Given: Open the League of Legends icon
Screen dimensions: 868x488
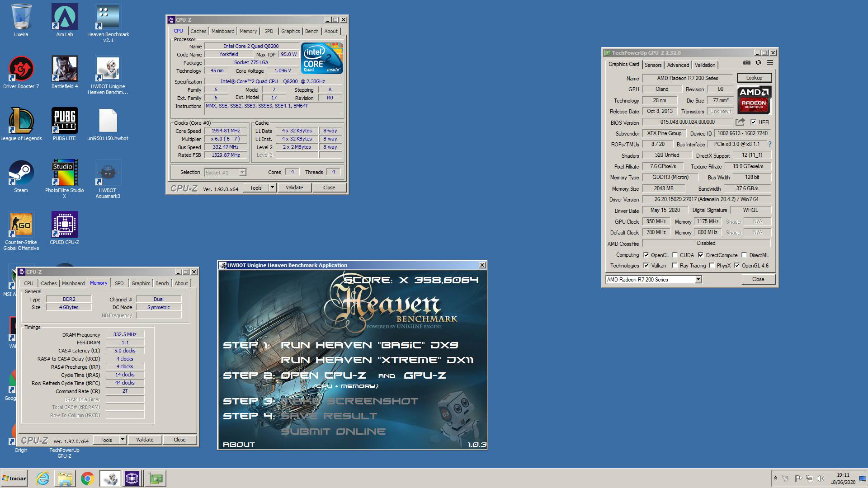Looking at the screenshot, I should coord(21,125).
